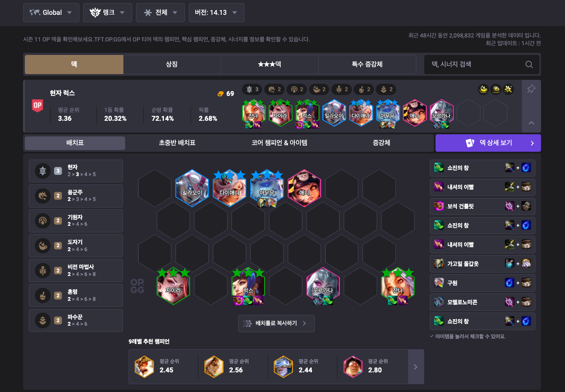Open the 코어 챔피언 & 아이템 tab
The image size is (565, 392).
[x=279, y=143]
